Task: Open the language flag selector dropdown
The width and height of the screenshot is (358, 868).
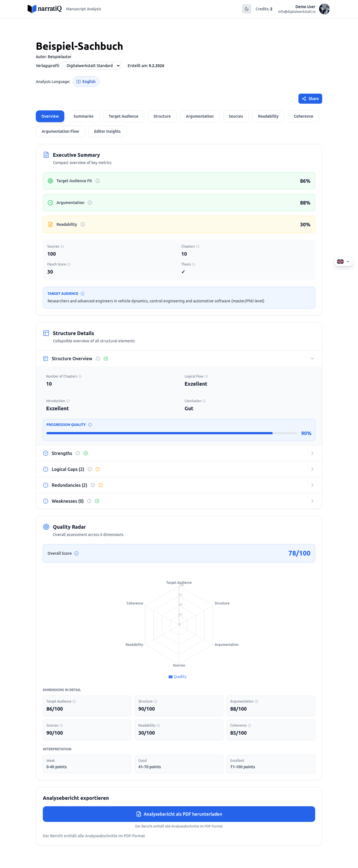Action: coord(343,262)
